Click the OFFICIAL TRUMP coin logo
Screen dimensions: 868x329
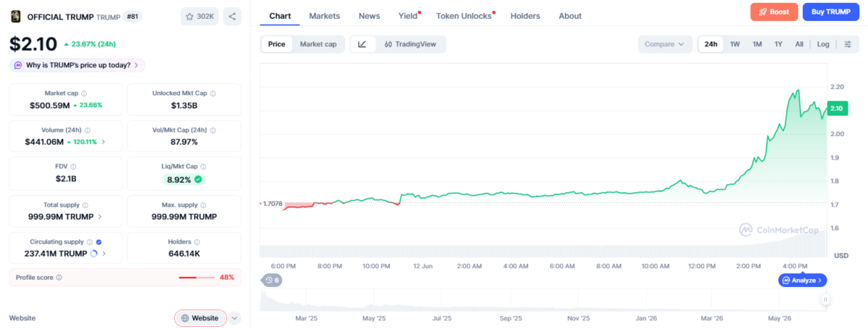(x=15, y=16)
